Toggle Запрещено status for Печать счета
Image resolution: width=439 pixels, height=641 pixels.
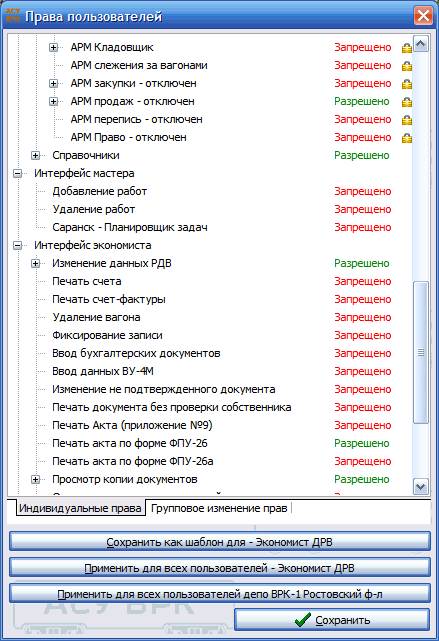pos(363,281)
